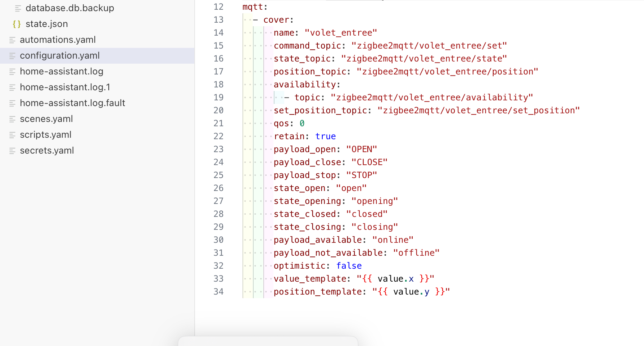Click line number 12 in the gutter
This screenshot has width=644, height=346.
218,7
